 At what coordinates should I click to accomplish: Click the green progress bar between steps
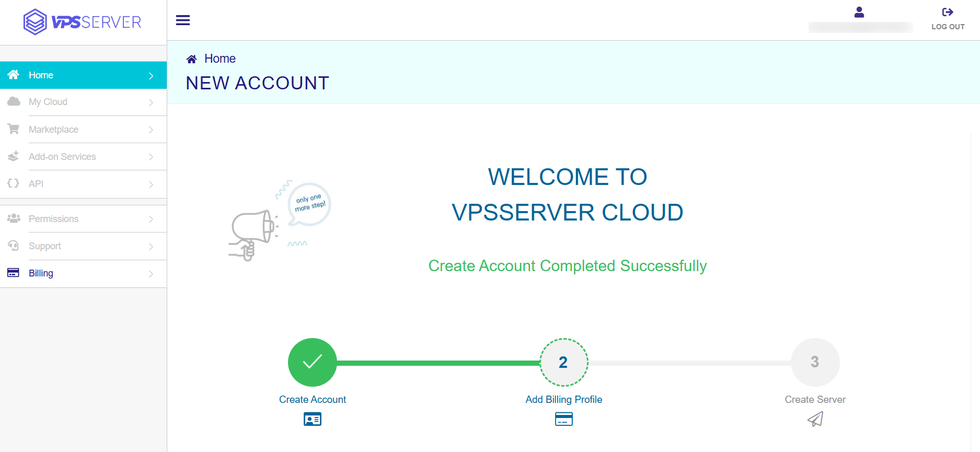(x=438, y=363)
